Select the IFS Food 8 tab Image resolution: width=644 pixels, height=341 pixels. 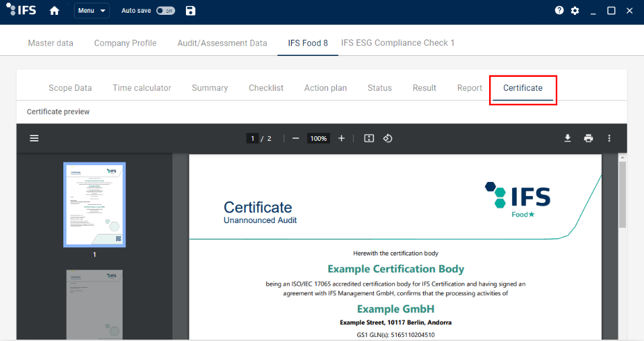308,43
